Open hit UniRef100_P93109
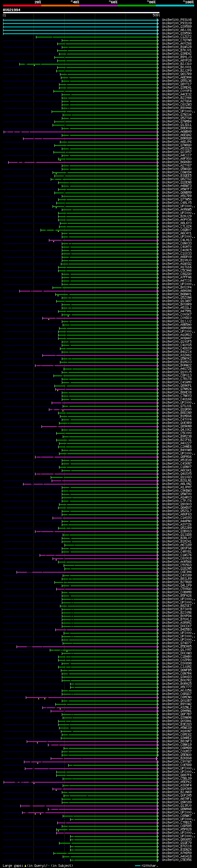 tap(177, 23)
